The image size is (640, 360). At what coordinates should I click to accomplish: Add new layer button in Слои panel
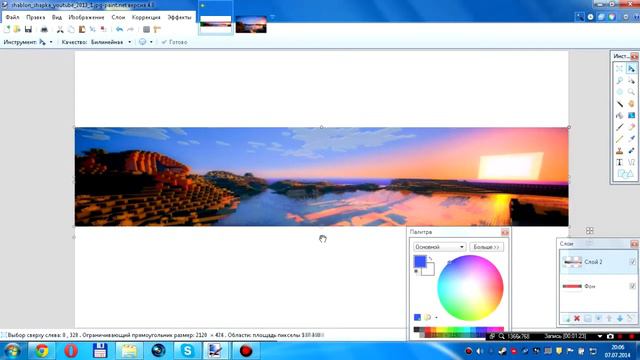(x=567, y=318)
